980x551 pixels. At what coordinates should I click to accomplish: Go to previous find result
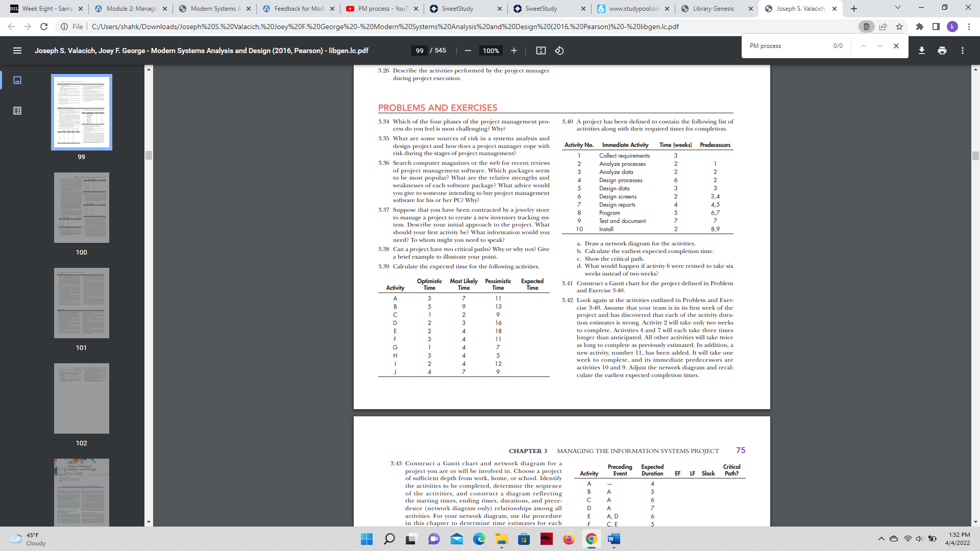click(864, 46)
